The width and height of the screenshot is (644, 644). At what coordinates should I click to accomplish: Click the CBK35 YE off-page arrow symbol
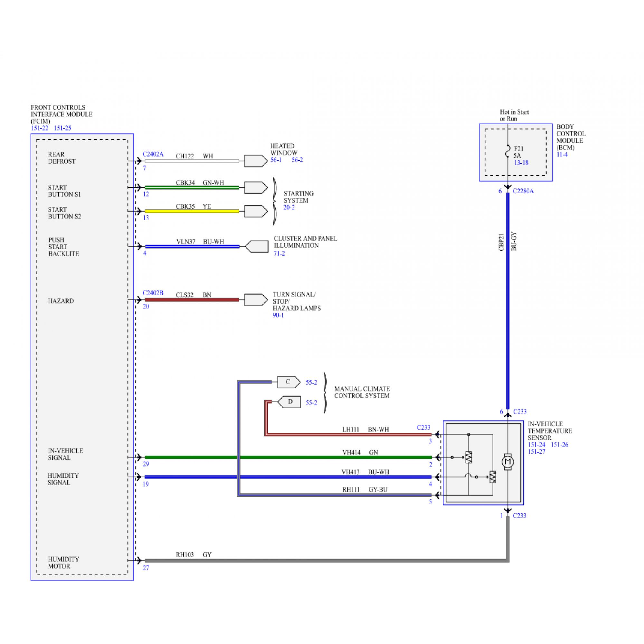(x=256, y=211)
